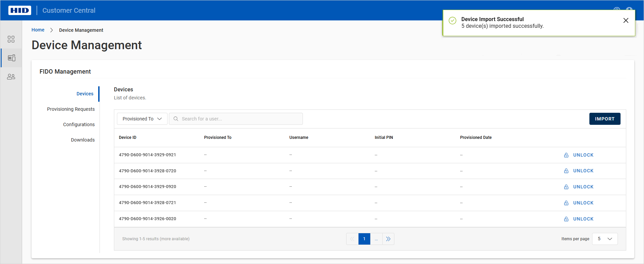Unlock device 4790-D600-9014-3928-0720

tap(583, 171)
